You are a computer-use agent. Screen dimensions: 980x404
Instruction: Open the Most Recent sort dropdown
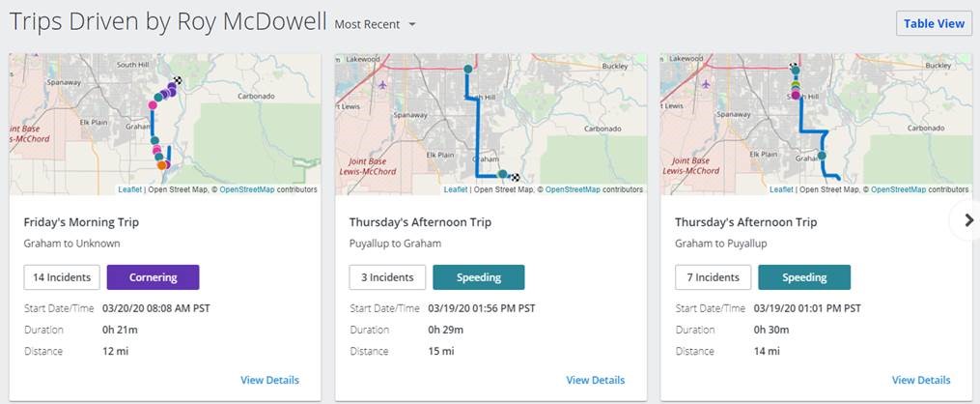point(376,24)
